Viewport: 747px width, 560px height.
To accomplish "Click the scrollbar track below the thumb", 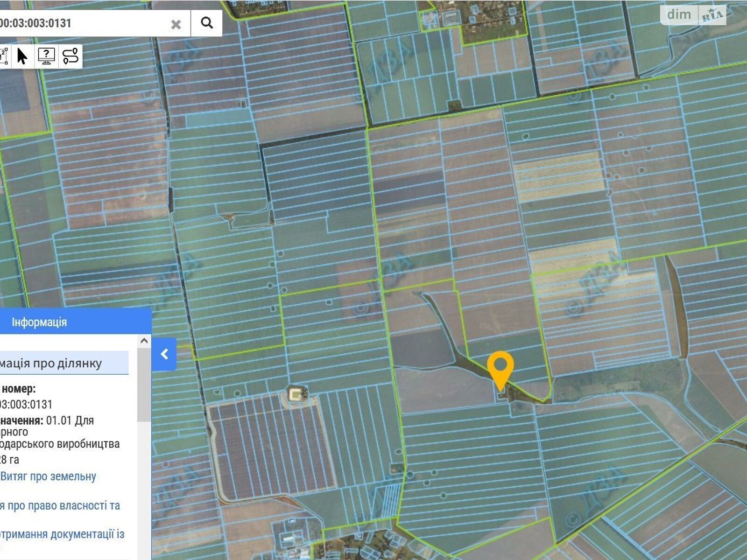I will (144, 490).
